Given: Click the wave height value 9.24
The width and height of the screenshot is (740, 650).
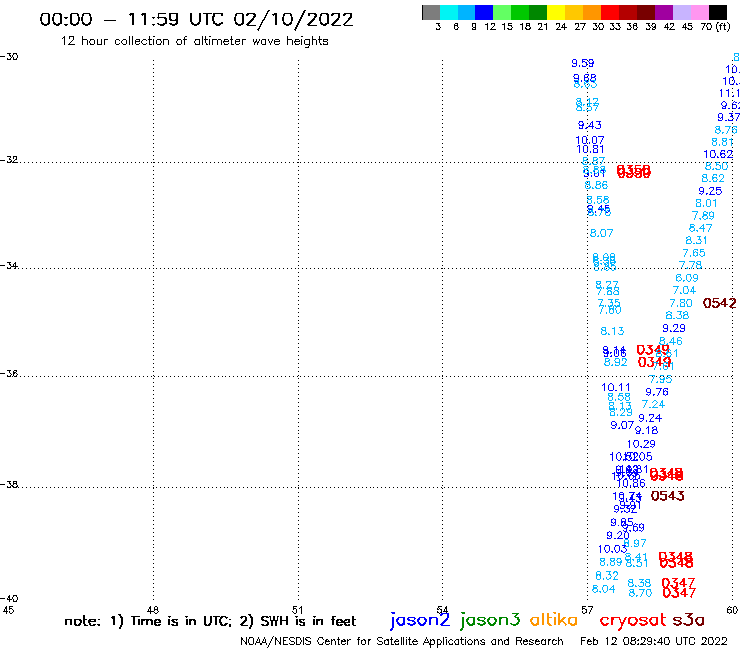Looking at the screenshot, I should pos(650,418).
